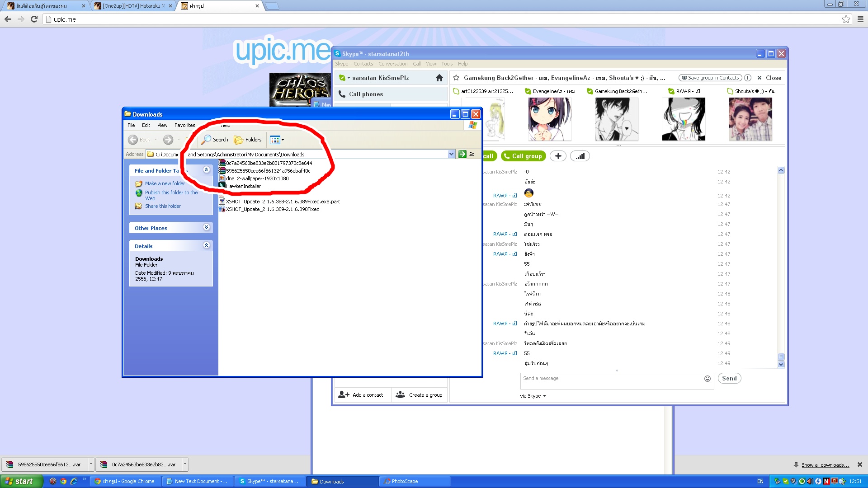Click the group info icon beside Save group

click(748, 78)
